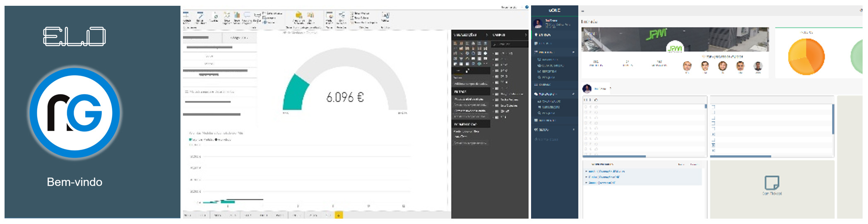Click the search field in the Campos pane
The height and width of the screenshot is (224, 868).
[510, 44]
